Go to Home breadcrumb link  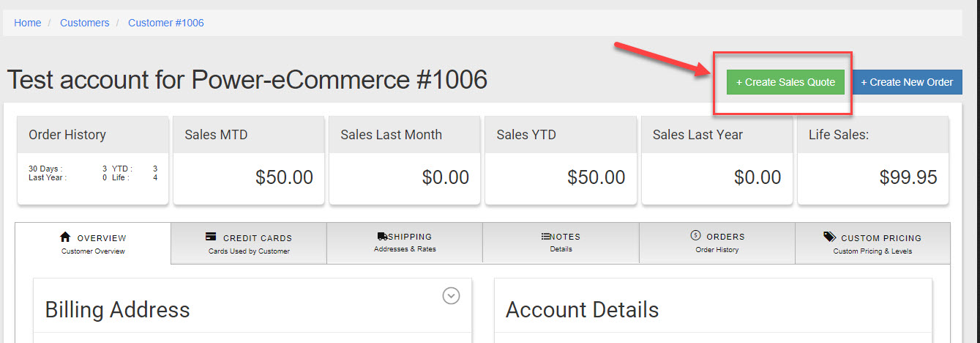click(x=28, y=23)
